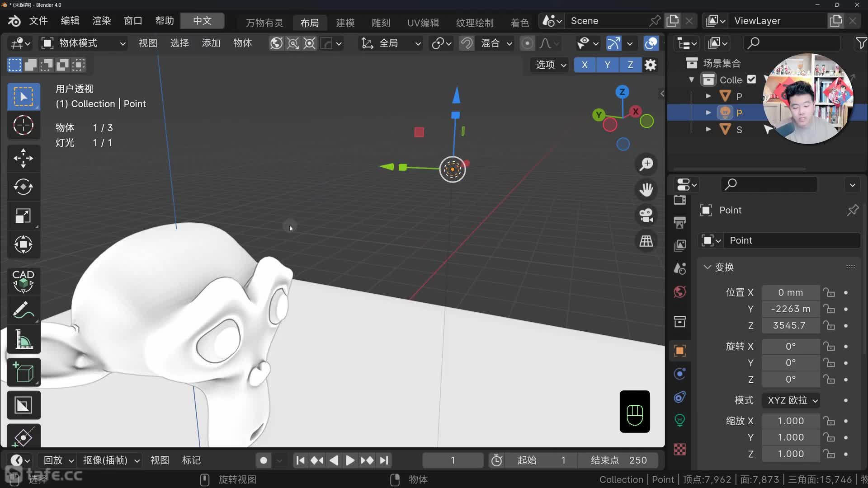
Task: Select the Move tool in toolbar
Action: [x=23, y=158]
